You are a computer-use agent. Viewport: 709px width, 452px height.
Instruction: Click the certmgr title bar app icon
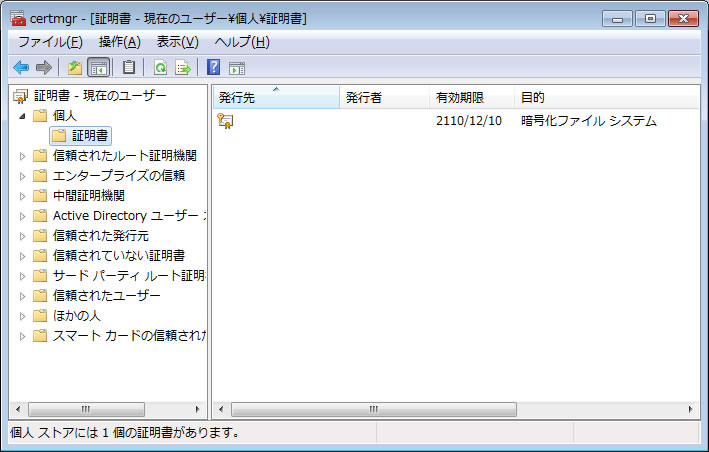point(18,18)
